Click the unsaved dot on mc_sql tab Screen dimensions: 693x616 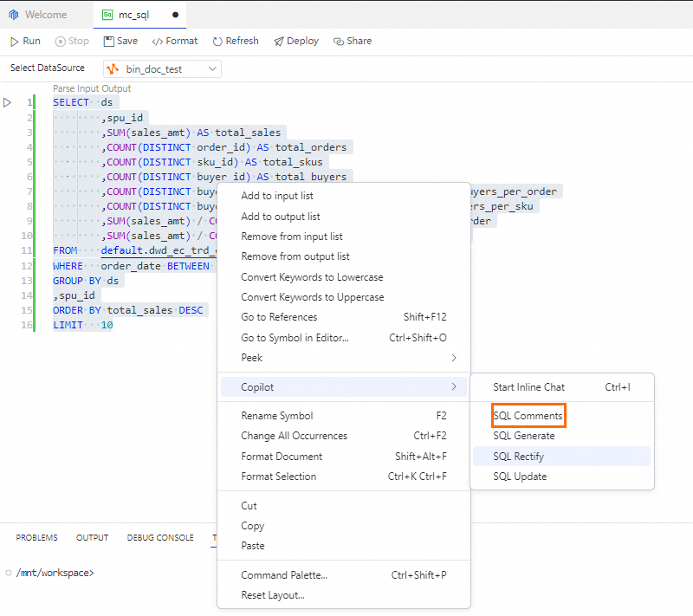[176, 15]
